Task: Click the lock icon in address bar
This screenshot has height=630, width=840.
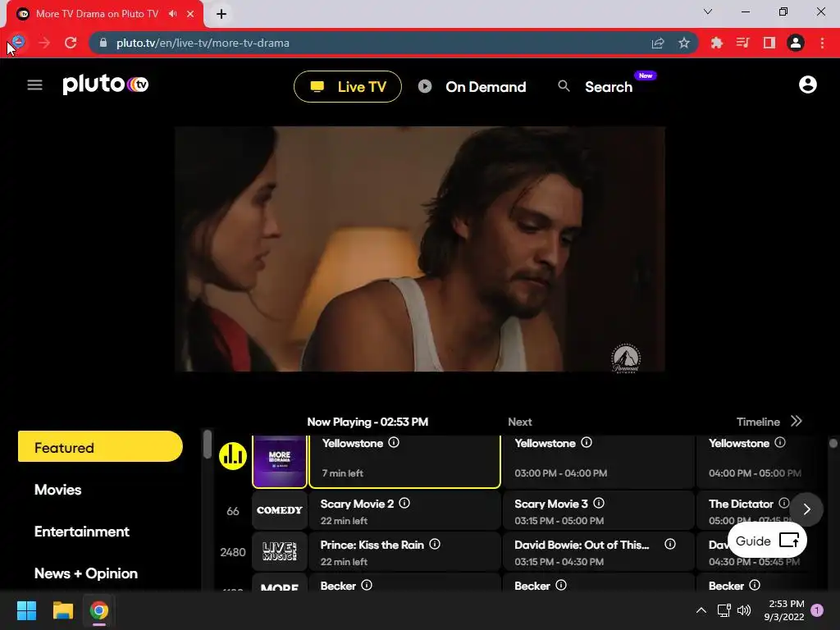Action: point(103,43)
